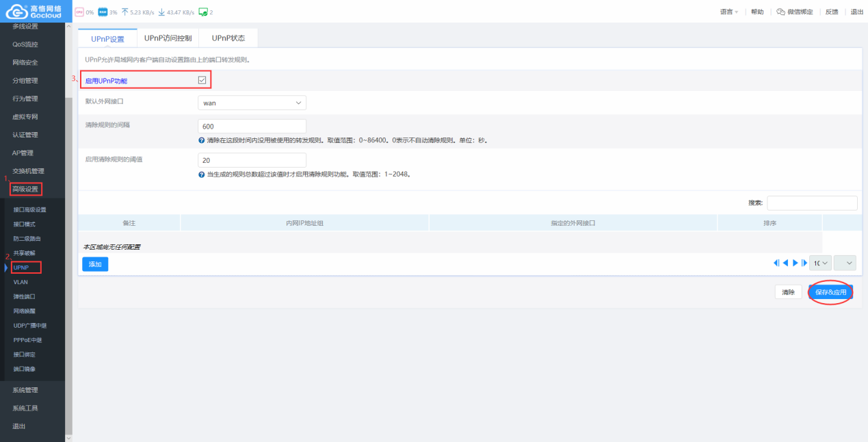This screenshot has height=442, width=868.
Task: Open the 语言 language dropdown
Action: tap(729, 12)
